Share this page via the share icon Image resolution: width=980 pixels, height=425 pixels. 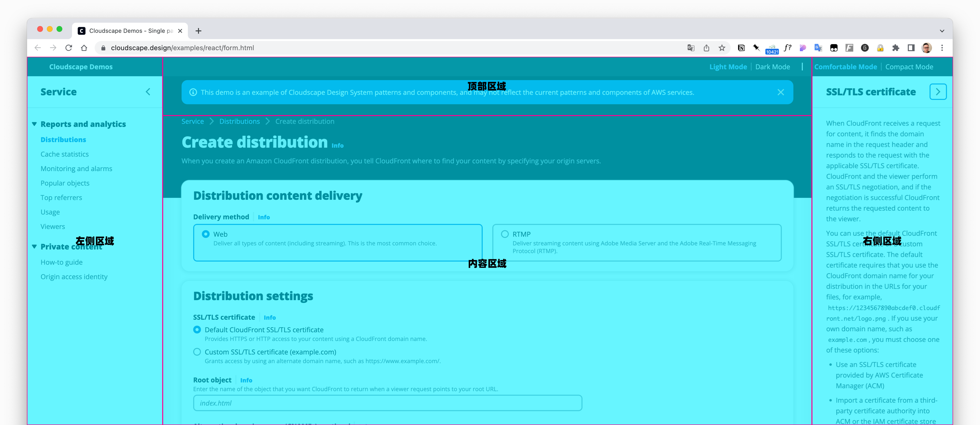706,47
